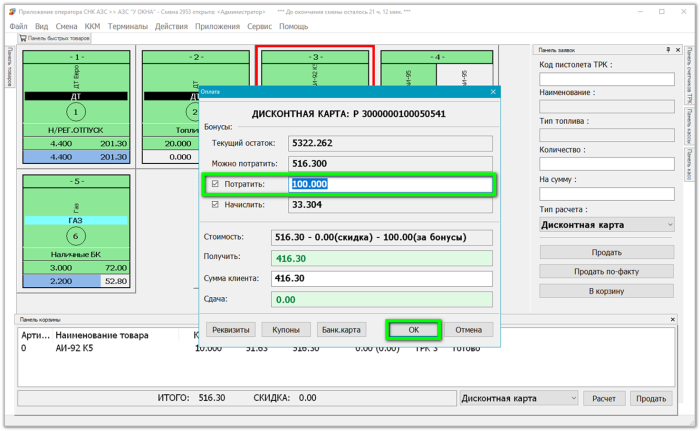Open the Вид menu

tap(42, 26)
